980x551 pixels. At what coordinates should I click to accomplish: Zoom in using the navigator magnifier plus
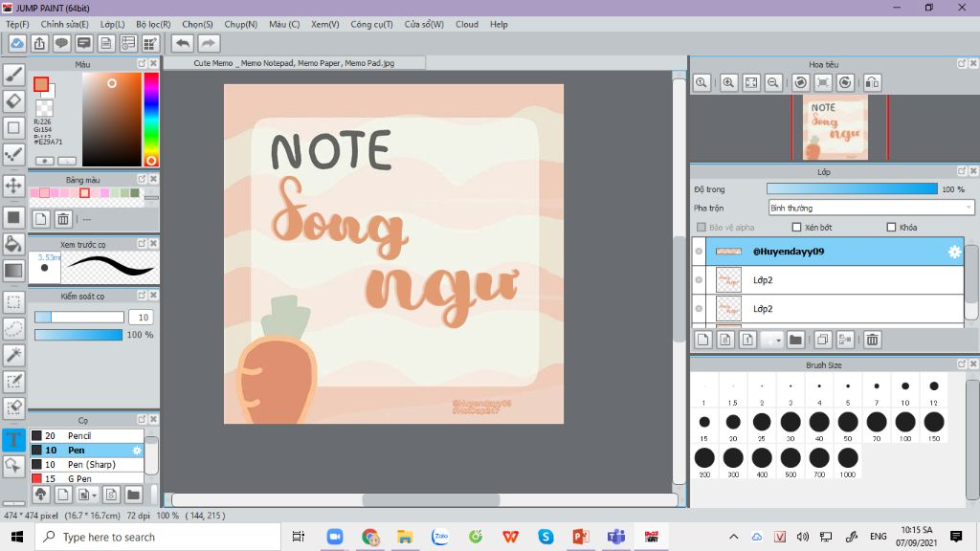[728, 82]
